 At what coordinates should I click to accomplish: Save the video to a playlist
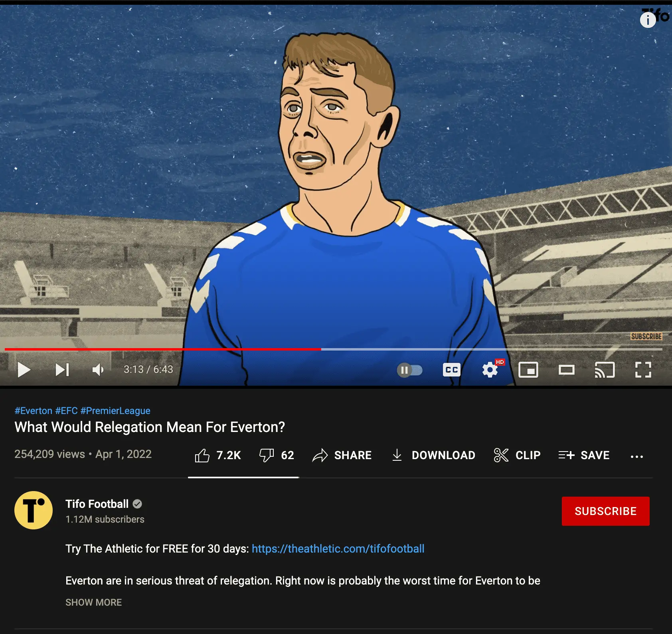(x=584, y=455)
